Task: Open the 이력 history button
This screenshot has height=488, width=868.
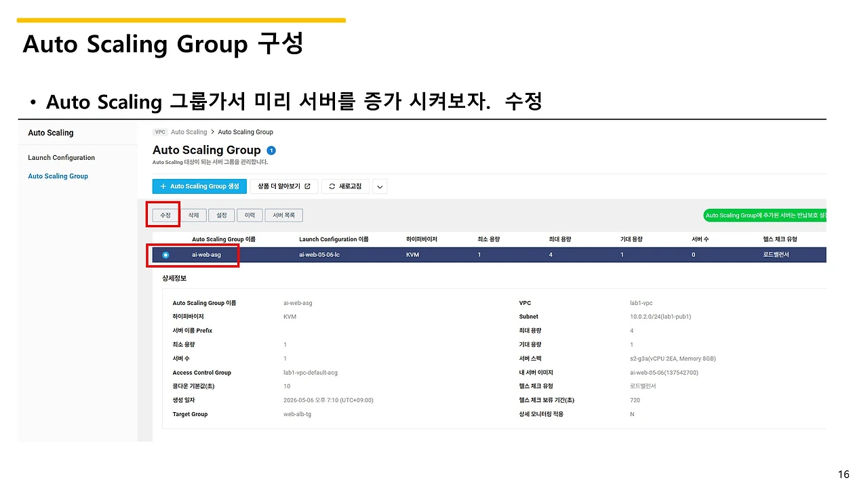Action: coord(250,215)
